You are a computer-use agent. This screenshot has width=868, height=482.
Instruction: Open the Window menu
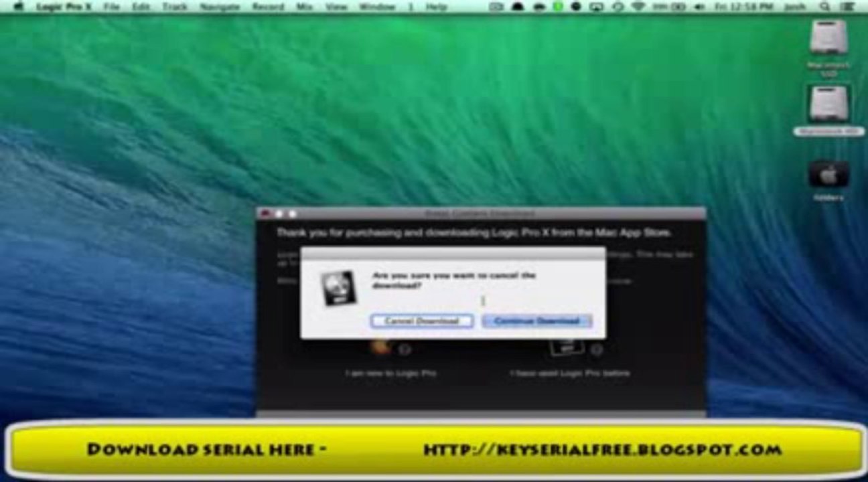(377, 7)
